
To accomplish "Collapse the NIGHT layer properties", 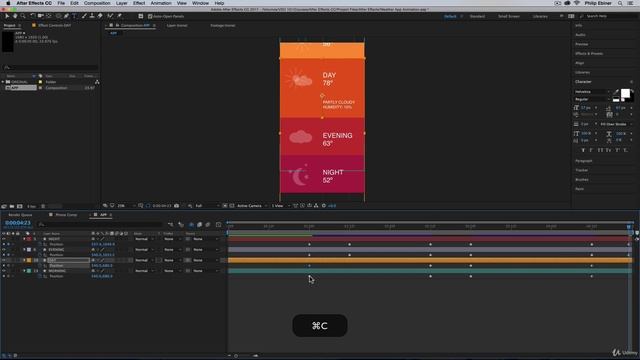I will [24, 239].
